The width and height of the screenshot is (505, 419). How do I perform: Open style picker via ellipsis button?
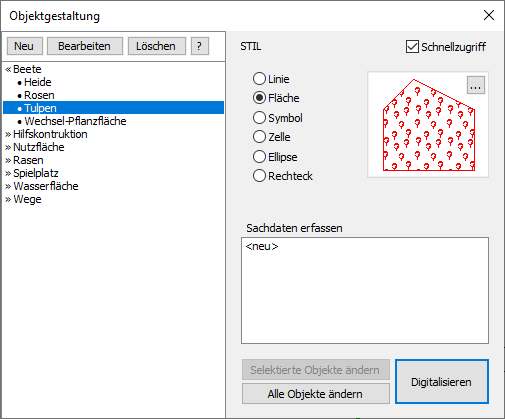point(476,85)
